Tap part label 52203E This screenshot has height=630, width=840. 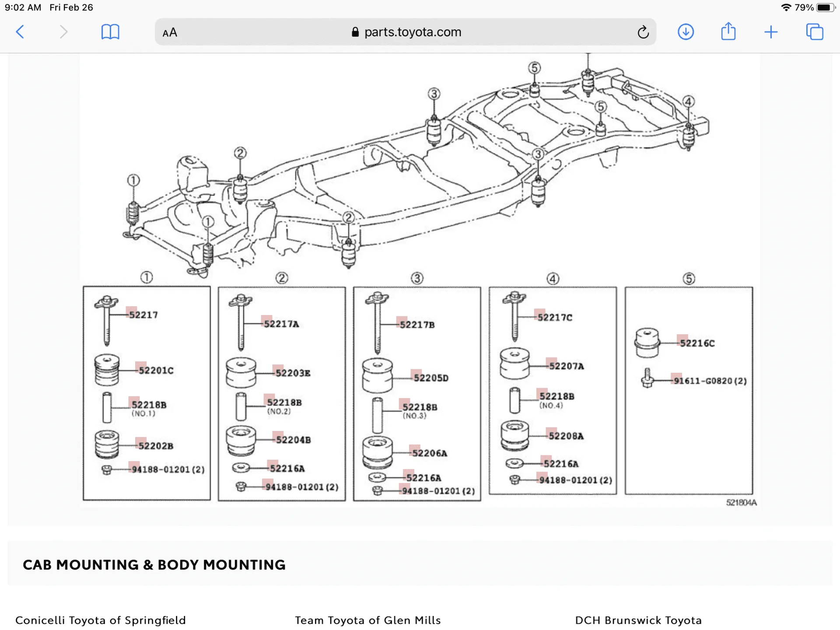click(293, 373)
